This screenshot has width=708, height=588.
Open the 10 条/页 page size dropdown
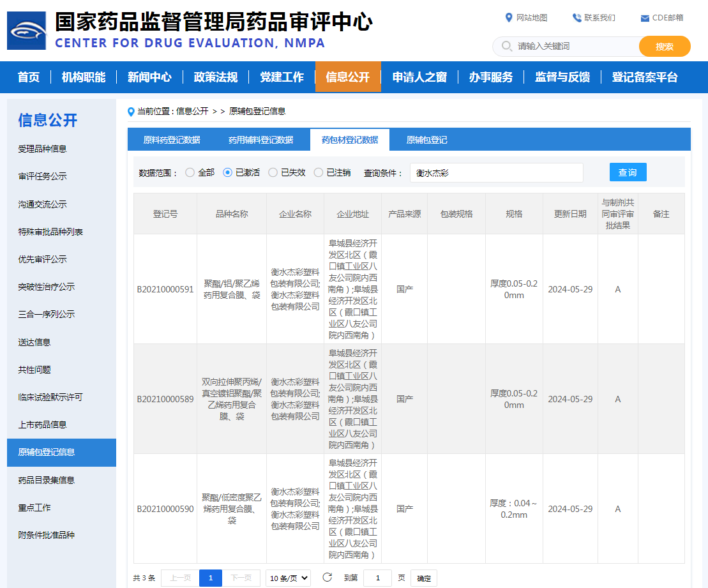click(288, 578)
